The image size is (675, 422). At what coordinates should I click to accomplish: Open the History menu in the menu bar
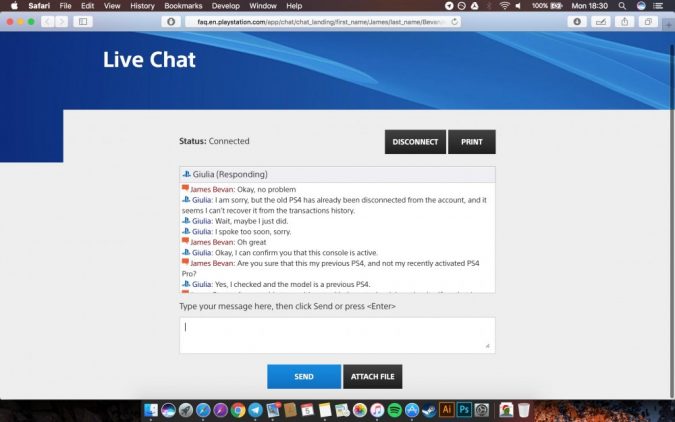click(142, 6)
